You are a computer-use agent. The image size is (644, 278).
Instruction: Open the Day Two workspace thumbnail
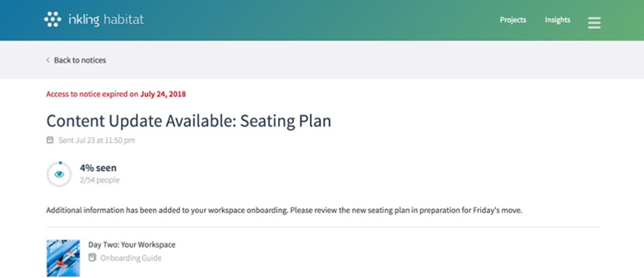point(63,258)
